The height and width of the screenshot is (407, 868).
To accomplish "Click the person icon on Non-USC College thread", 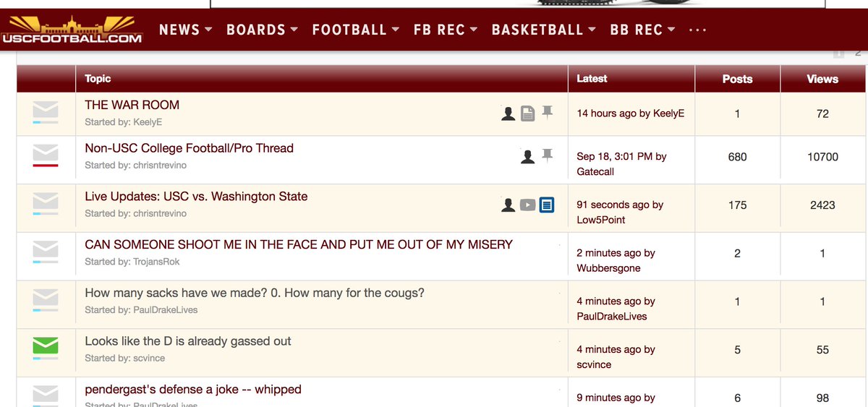I will click(528, 157).
